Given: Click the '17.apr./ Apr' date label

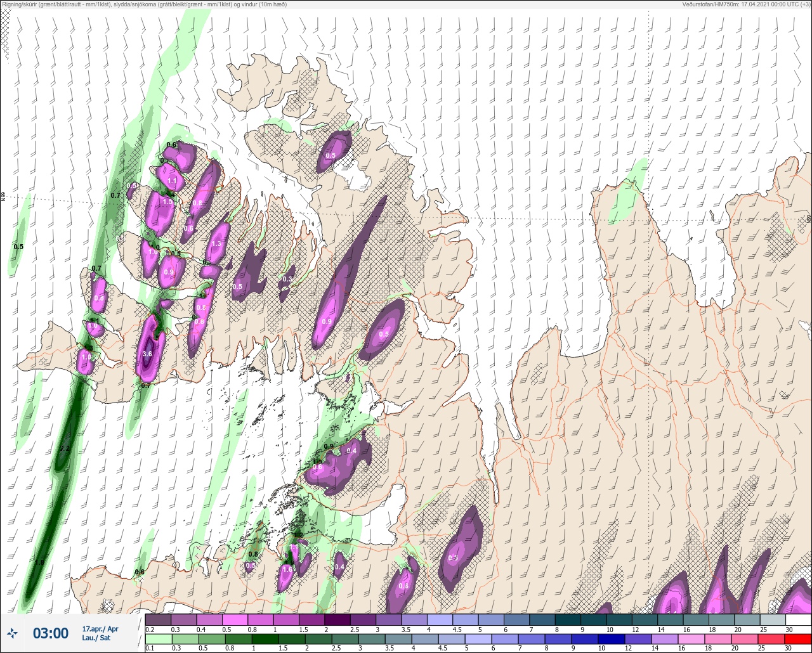Looking at the screenshot, I should tap(100, 629).
